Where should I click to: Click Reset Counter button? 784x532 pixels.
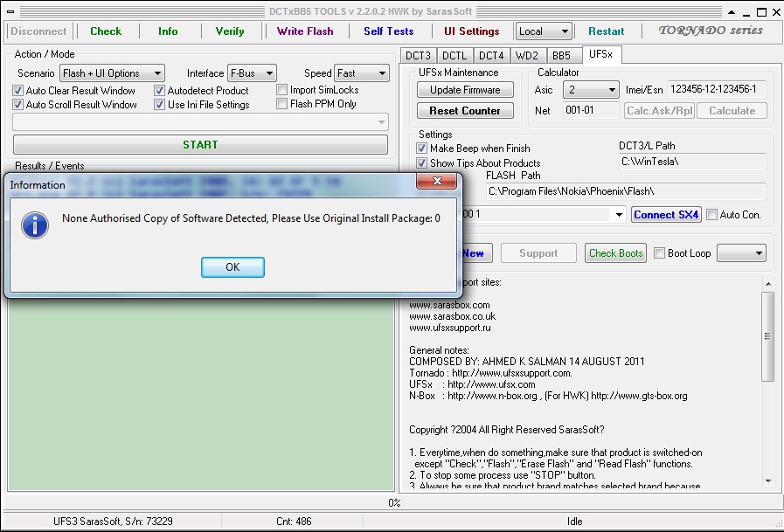tap(465, 111)
